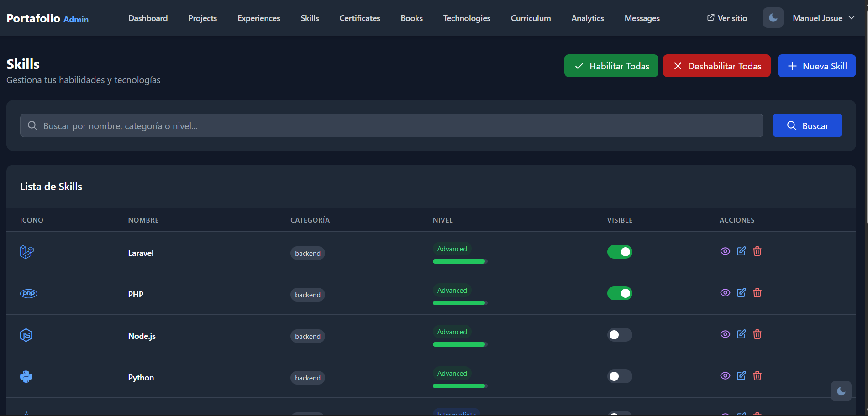Edit the Laravel skill
The height and width of the screenshot is (416, 868).
(741, 251)
